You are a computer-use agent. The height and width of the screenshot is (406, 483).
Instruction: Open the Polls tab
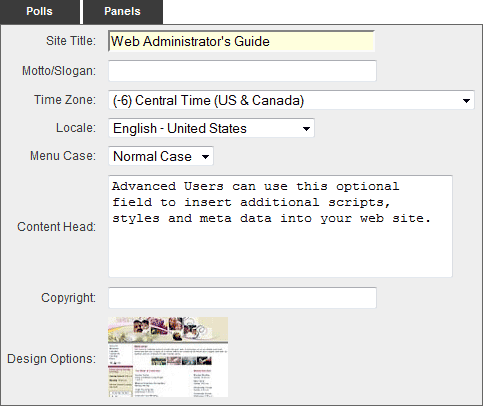coord(39,12)
